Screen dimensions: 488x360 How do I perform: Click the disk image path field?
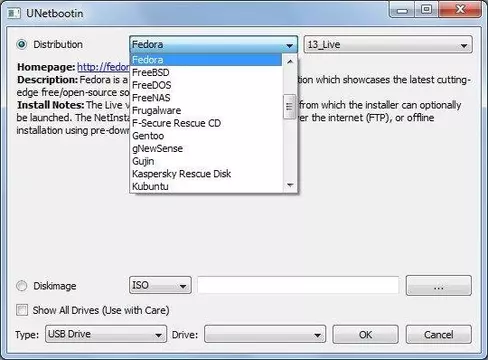coord(298,285)
